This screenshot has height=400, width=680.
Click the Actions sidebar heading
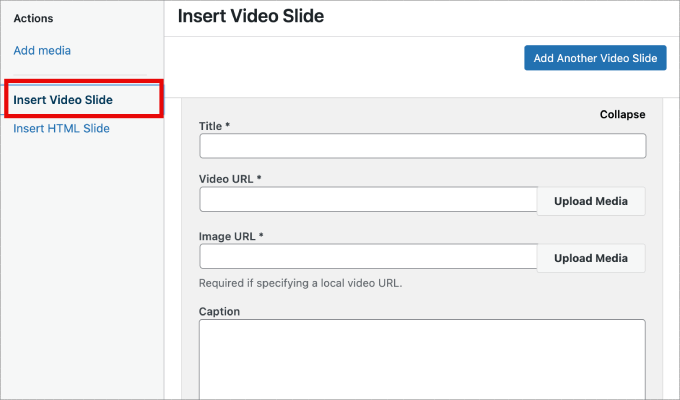click(x=33, y=18)
